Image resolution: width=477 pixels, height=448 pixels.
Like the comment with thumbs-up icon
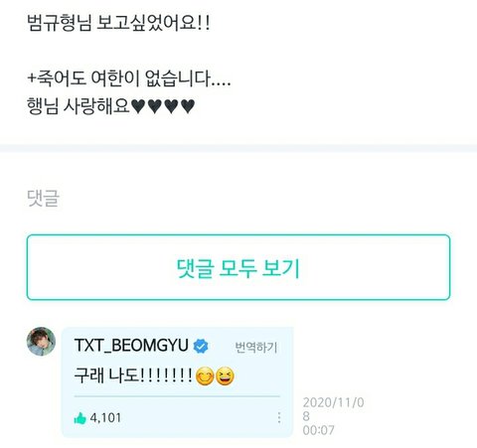point(79,418)
